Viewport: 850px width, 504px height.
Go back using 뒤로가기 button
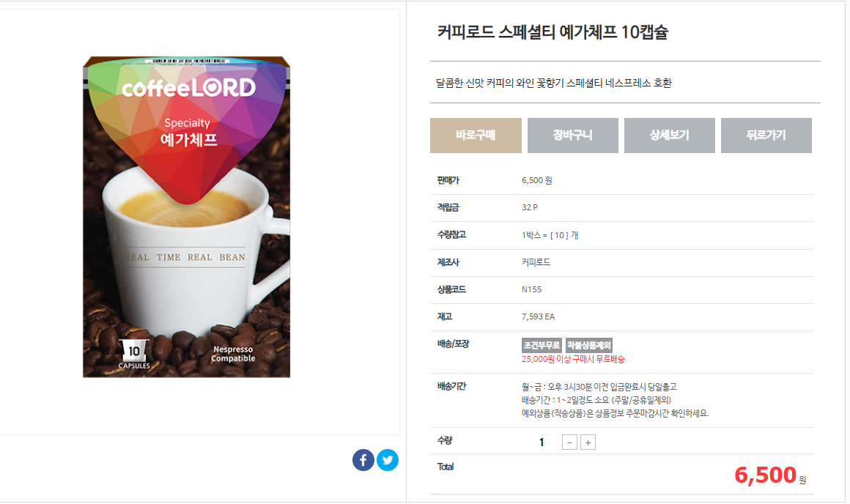[766, 136]
